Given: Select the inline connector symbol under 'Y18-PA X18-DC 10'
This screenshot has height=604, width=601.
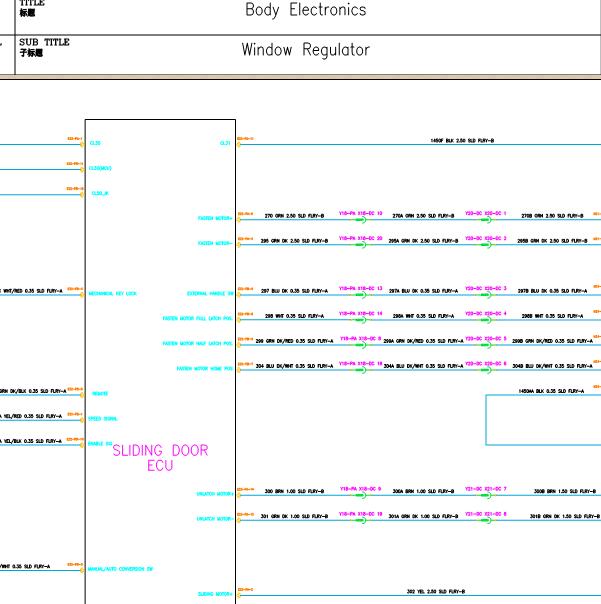Looking at the screenshot, I should pyautogui.click(x=360, y=220).
